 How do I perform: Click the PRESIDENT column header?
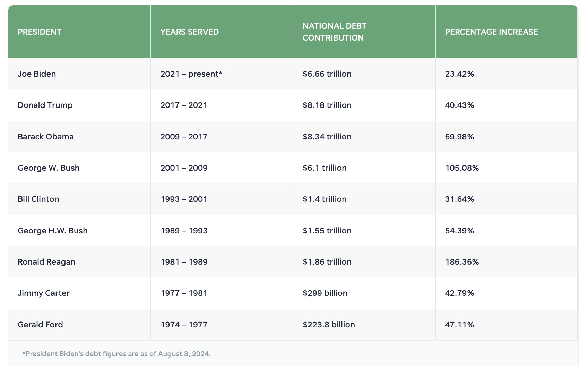coord(40,32)
